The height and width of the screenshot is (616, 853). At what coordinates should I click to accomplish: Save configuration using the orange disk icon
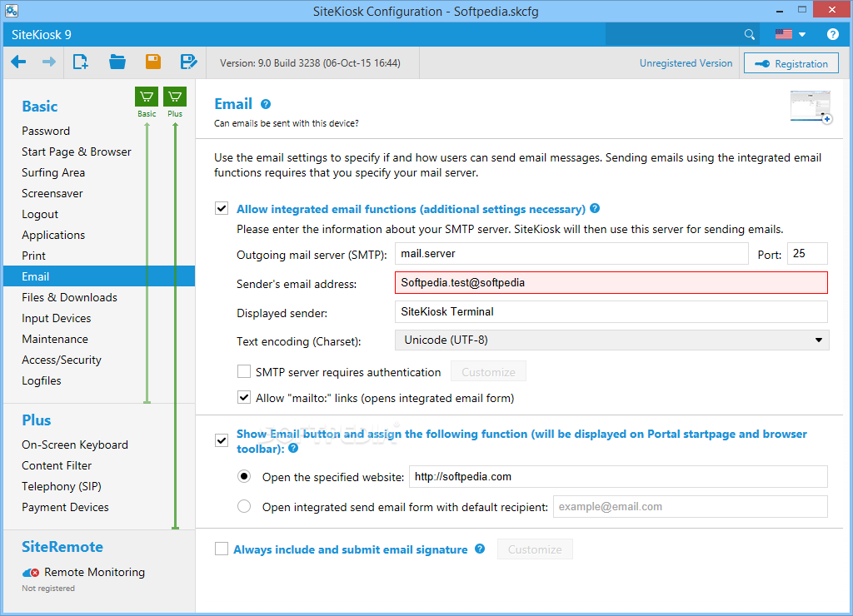click(x=153, y=62)
